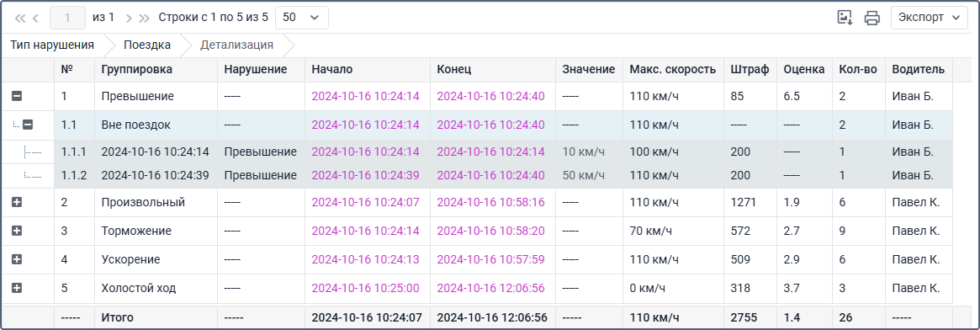Select the total fine 2755

tap(750, 317)
